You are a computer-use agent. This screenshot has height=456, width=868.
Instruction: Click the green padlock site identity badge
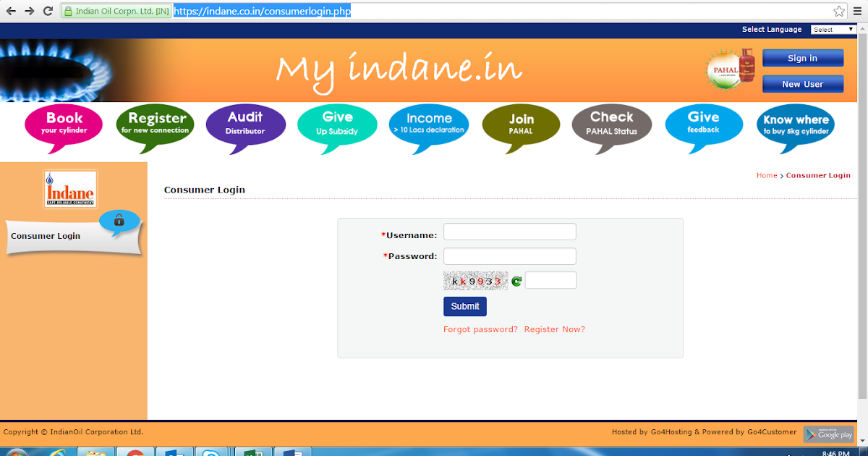pos(116,12)
